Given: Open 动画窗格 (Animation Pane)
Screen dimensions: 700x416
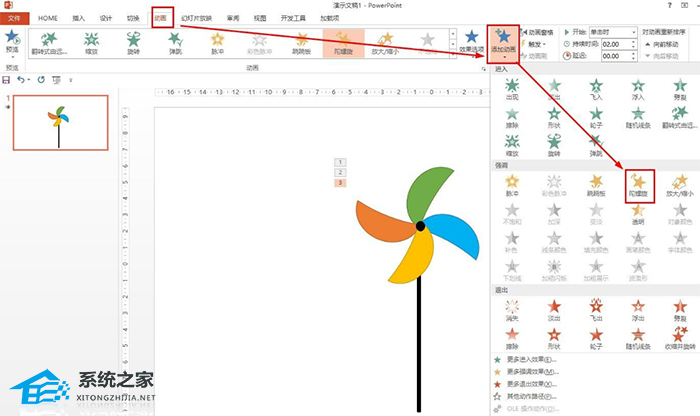Looking at the screenshot, I should coord(537,32).
